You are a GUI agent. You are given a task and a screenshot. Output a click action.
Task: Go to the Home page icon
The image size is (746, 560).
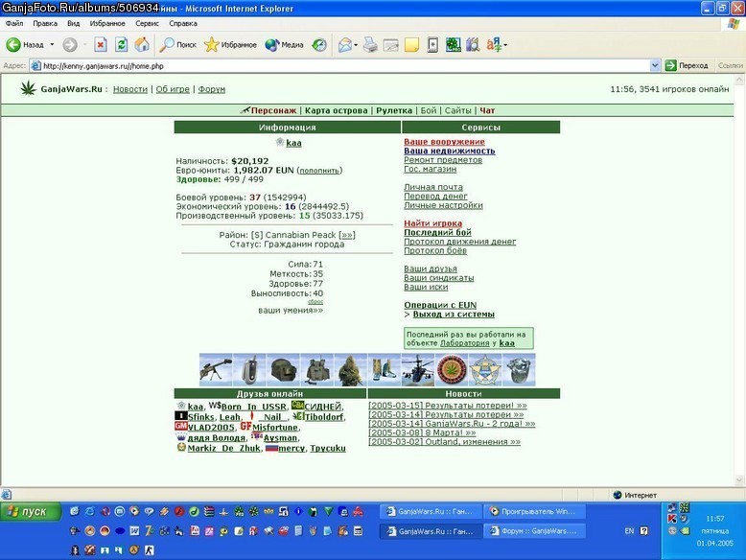[x=142, y=45]
